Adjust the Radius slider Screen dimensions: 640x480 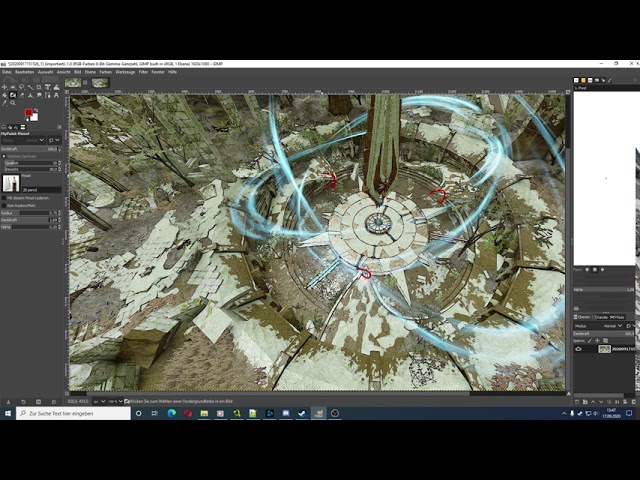31,213
